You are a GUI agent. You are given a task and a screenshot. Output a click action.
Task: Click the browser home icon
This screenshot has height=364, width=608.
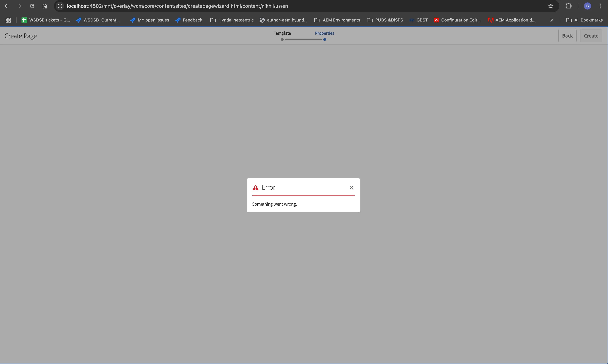click(x=45, y=6)
